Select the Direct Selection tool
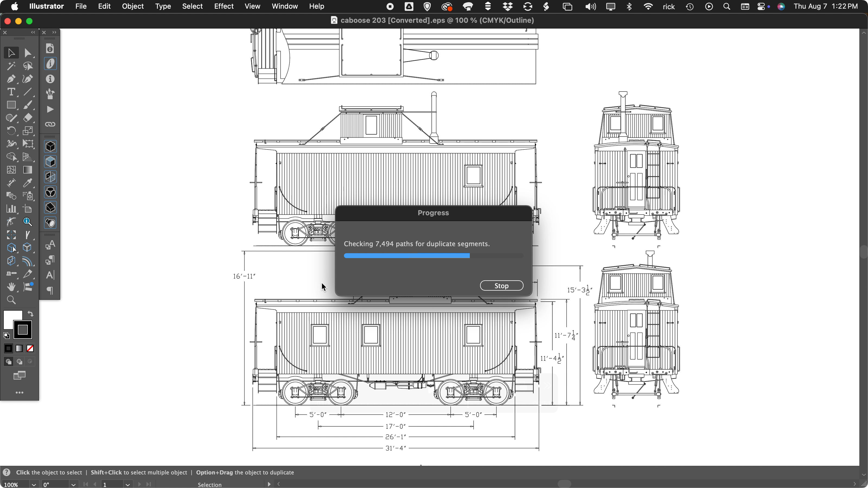 click(28, 53)
